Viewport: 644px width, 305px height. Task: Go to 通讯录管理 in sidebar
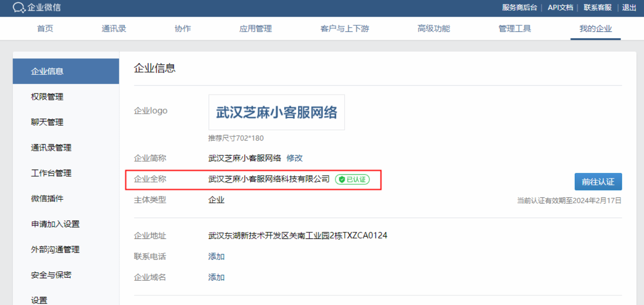(x=66, y=147)
